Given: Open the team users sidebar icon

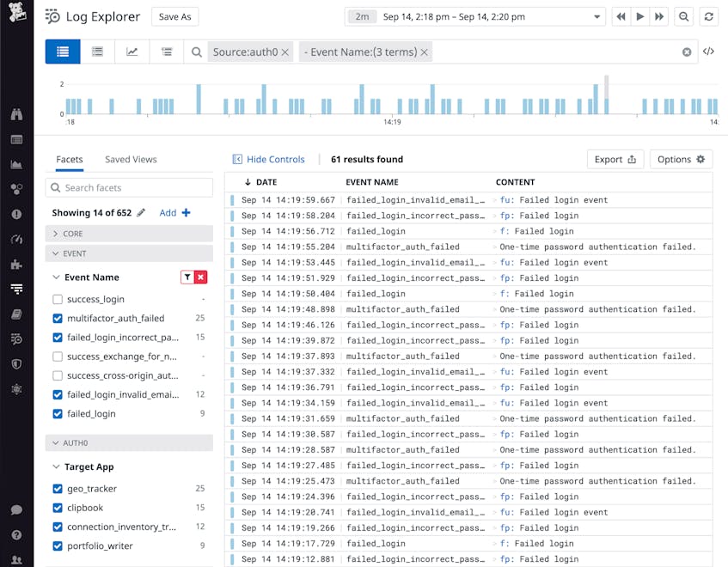Looking at the screenshot, I should (16, 559).
